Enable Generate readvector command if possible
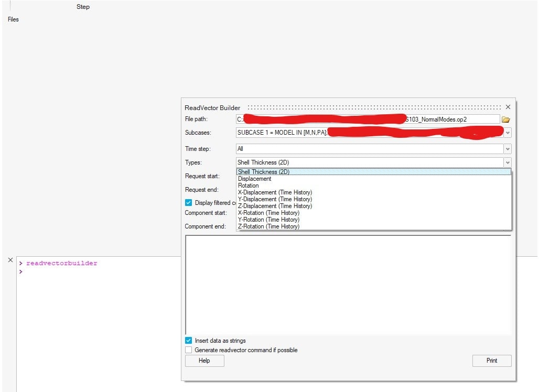The height and width of the screenshot is (392, 539). [x=188, y=350]
